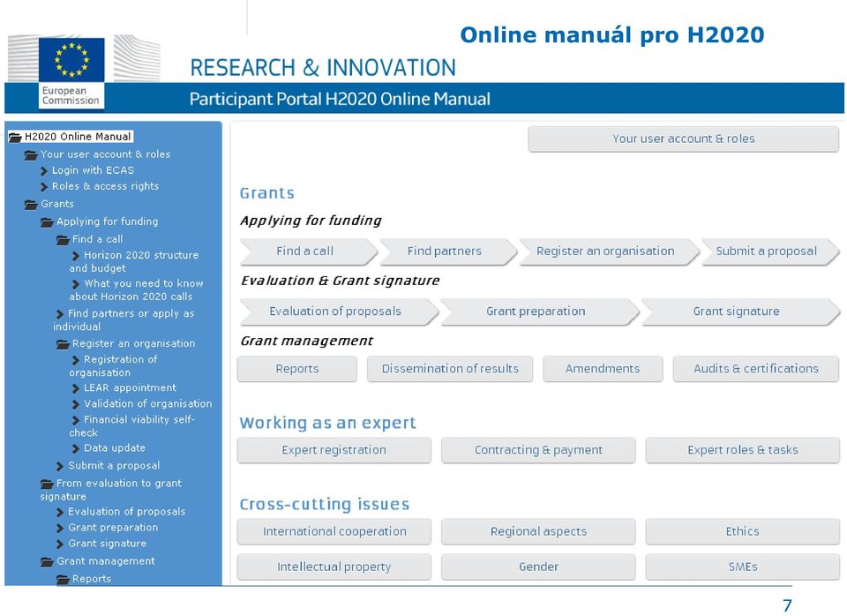Open Expert roles & tasks button
Screen dimensions: 847x616
(x=742, y=450)
